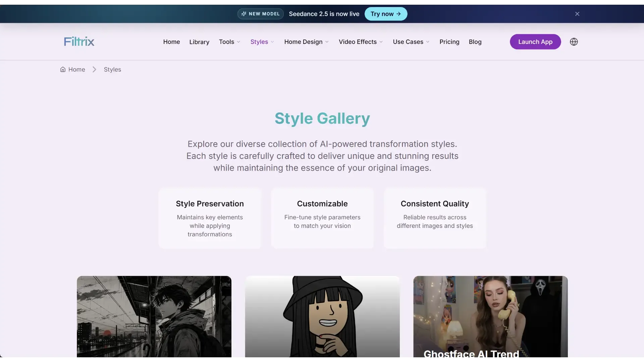Click 'Seedance 2.5 is now live' text
This screenshot has height=362, width=644.
tap(324, 14)
